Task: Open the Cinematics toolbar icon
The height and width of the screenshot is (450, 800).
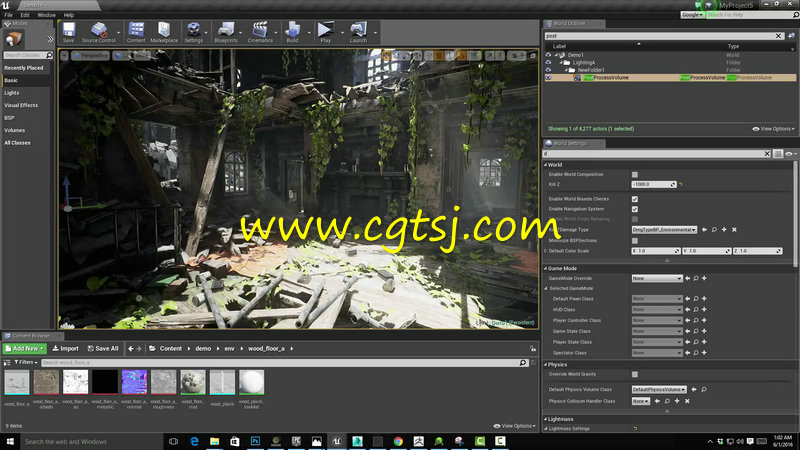Action: click(x=260, y=32)
